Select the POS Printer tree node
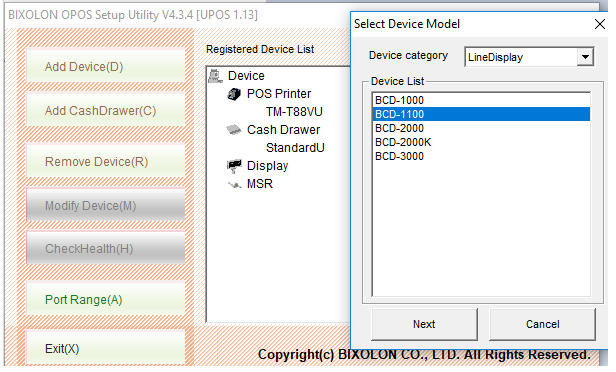Viewport: 616px width, 372px height. tap(279, 93)
